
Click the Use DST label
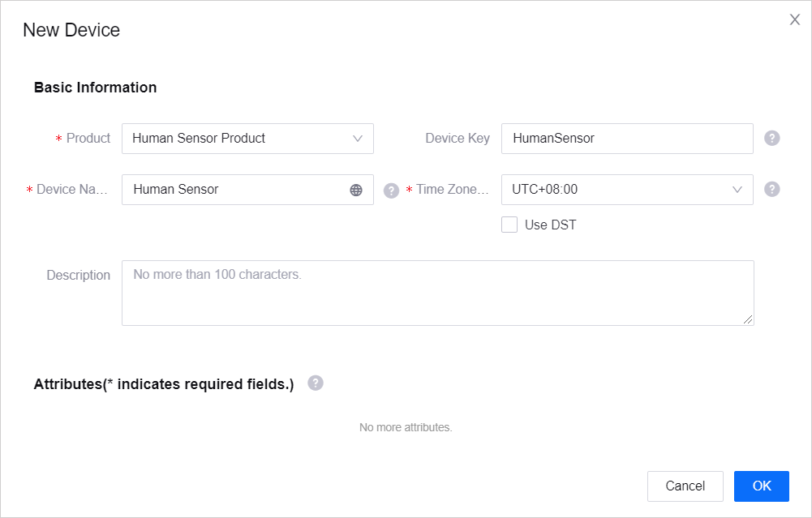pyautogui.click(x=551, y=225)
